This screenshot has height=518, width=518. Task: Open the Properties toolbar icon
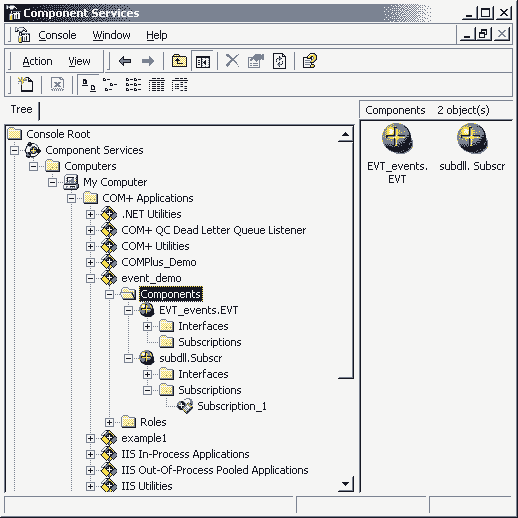(255, 61)
